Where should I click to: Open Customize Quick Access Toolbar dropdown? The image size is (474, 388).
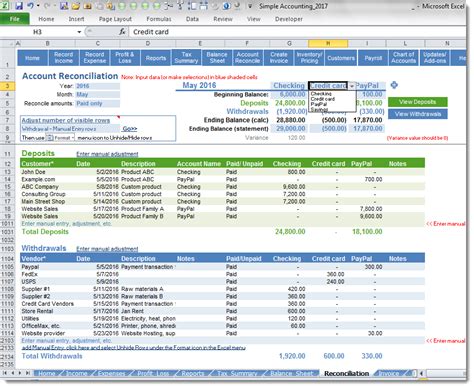click(250, 6)
